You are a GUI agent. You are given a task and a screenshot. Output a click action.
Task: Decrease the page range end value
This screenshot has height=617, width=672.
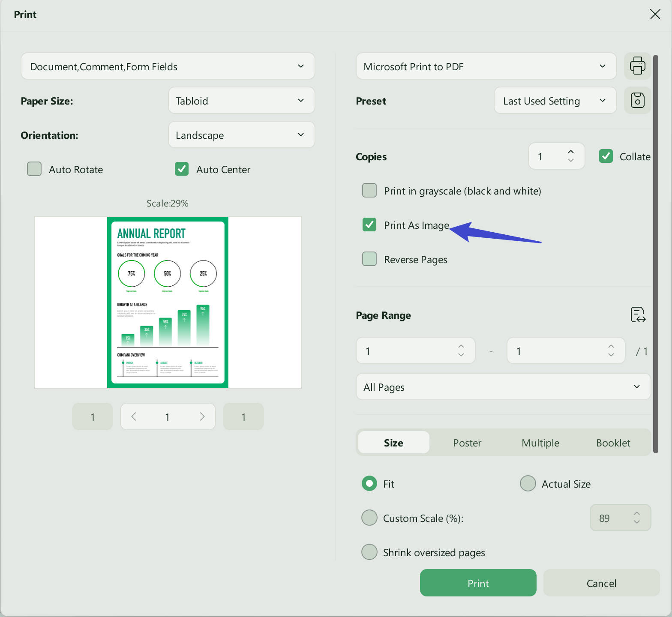pos(611,355)
